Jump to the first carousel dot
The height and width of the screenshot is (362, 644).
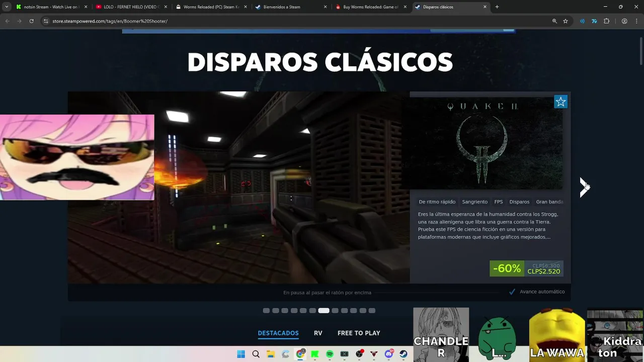[266, 311]
